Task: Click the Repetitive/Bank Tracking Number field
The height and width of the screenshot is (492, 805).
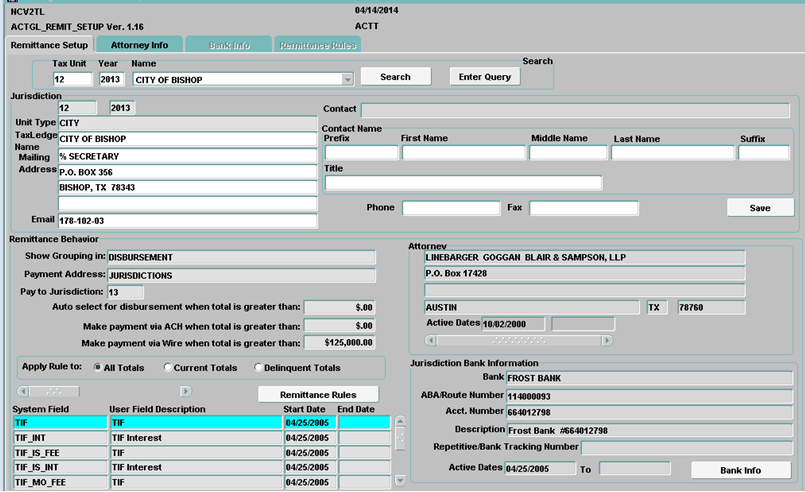Action: pos(687,447)
